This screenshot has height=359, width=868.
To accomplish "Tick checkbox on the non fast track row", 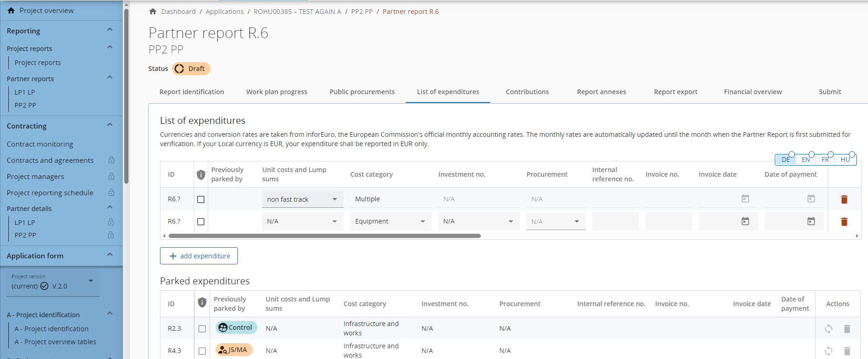I will point(201,199).
